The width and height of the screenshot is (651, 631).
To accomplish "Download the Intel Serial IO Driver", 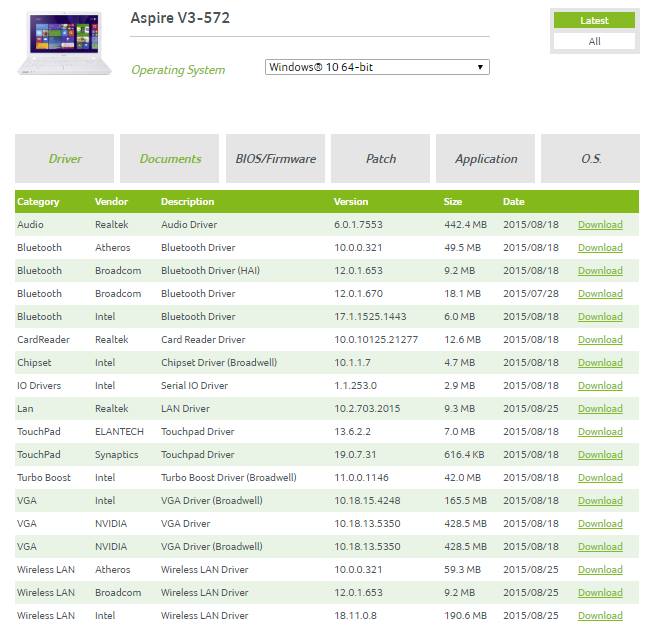I will click(600, 386).
